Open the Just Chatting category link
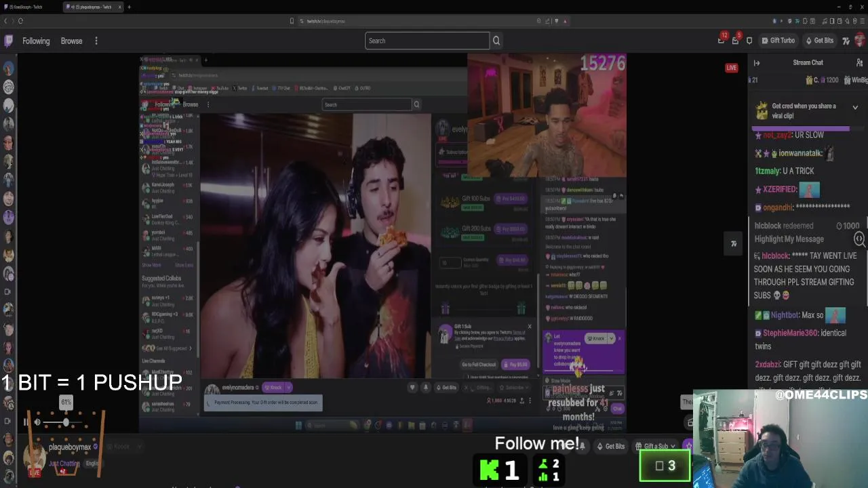This screenshot has width=868, height=488. (64, 464)
